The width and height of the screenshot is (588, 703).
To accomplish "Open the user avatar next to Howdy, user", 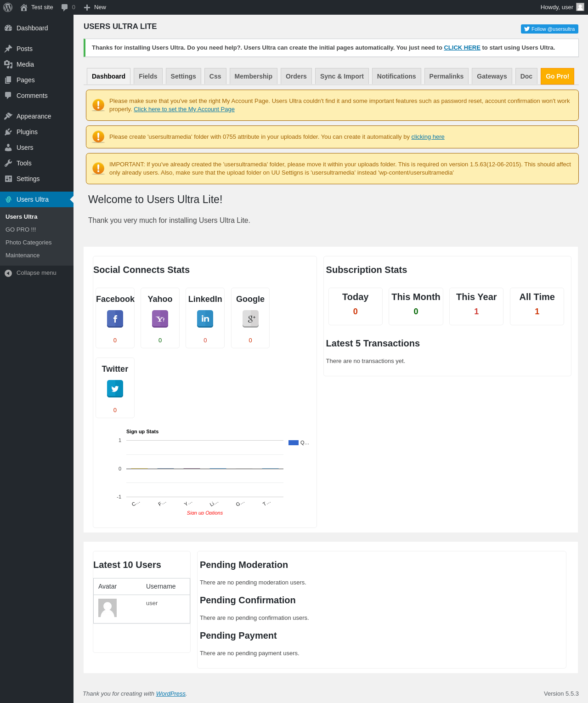I will coord(580,7).
